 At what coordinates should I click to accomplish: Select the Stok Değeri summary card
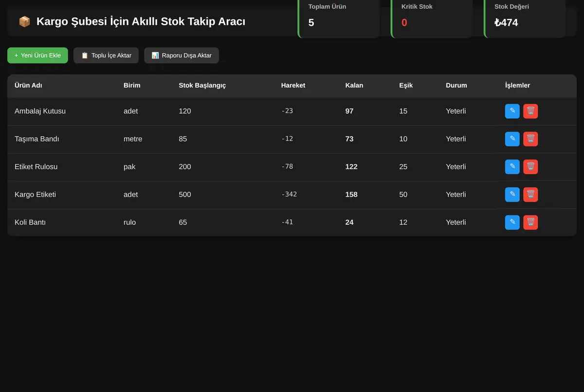pyautogui.click(x=525, y=18)
